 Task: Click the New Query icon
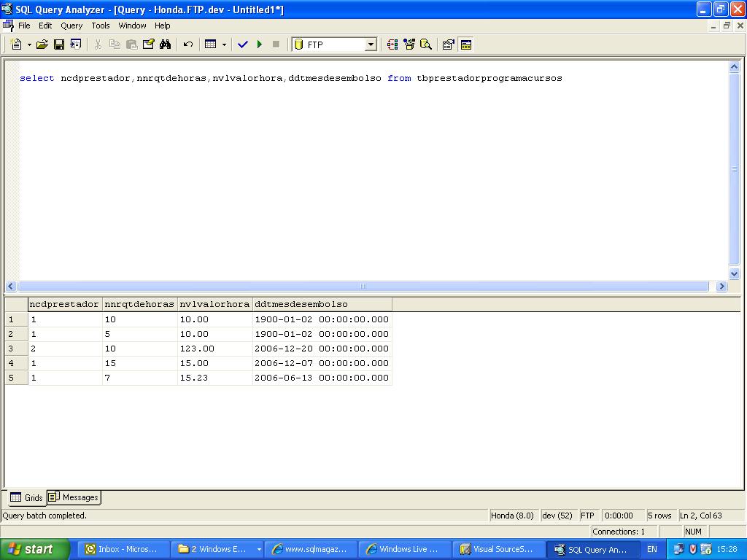pos(16,44)
